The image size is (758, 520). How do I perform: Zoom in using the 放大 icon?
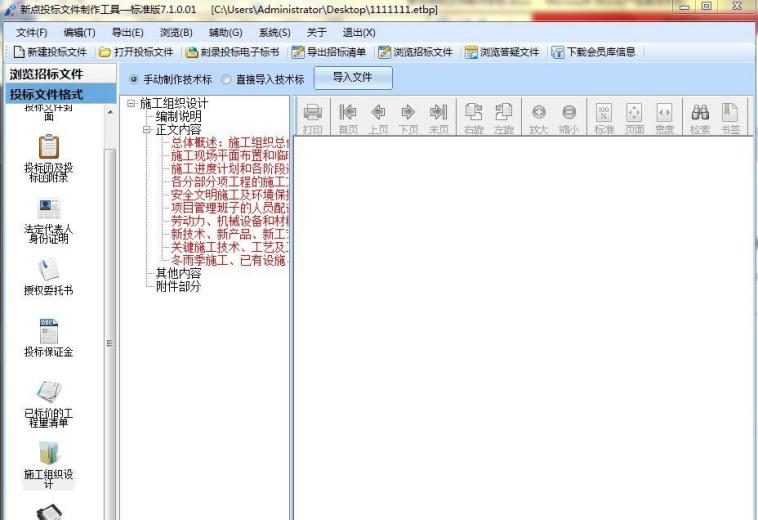coord(539,112)
